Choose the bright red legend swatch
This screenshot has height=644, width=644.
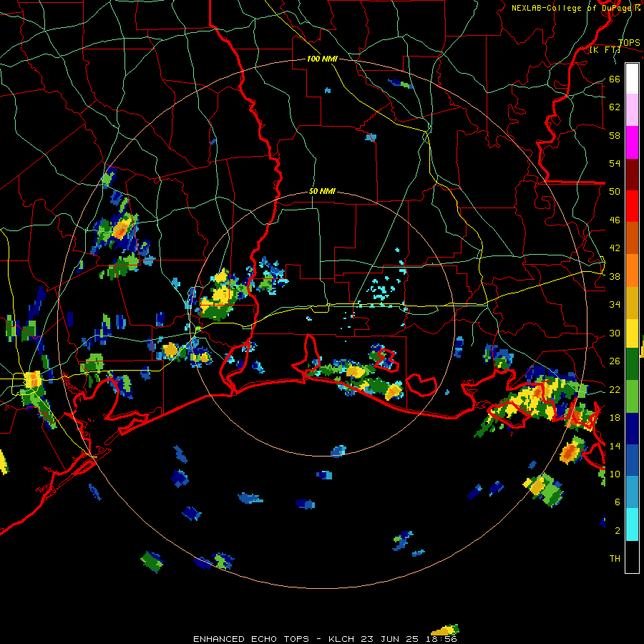(x=632, y=206)
